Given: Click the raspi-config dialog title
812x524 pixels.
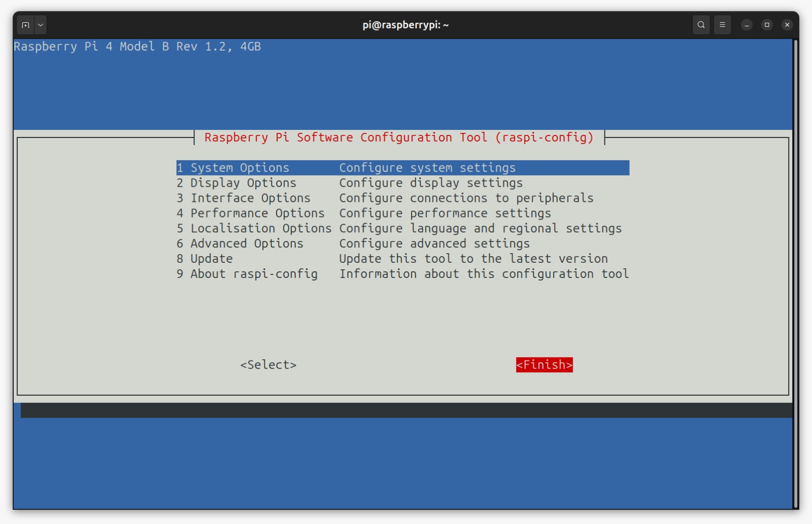Looking at the screenshot, I should [x=399, y=137].
